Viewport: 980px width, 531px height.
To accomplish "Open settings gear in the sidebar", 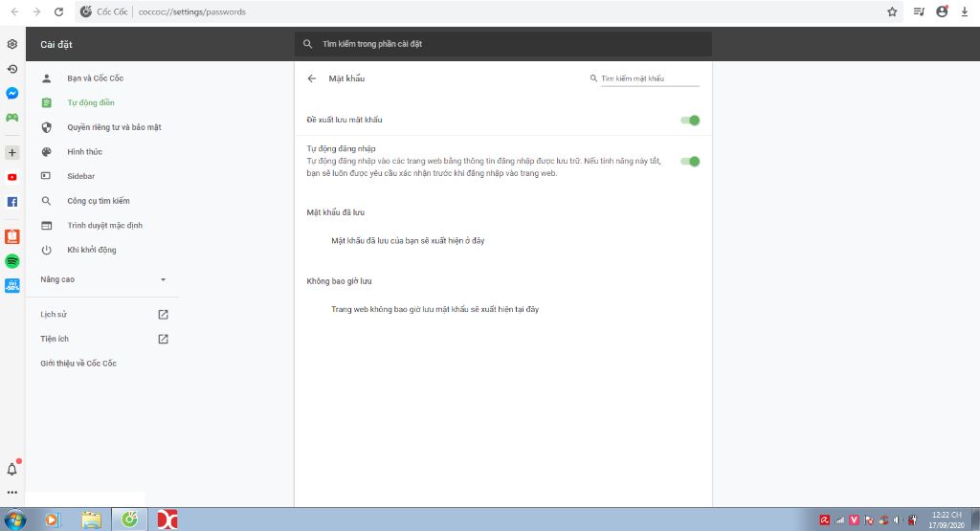I will [x=11, y=44].
